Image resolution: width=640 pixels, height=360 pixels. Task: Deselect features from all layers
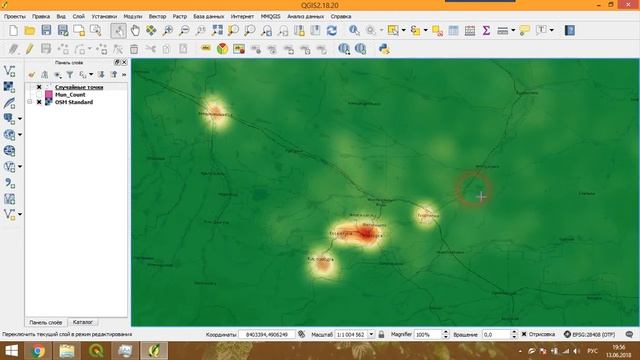[437, 30]
